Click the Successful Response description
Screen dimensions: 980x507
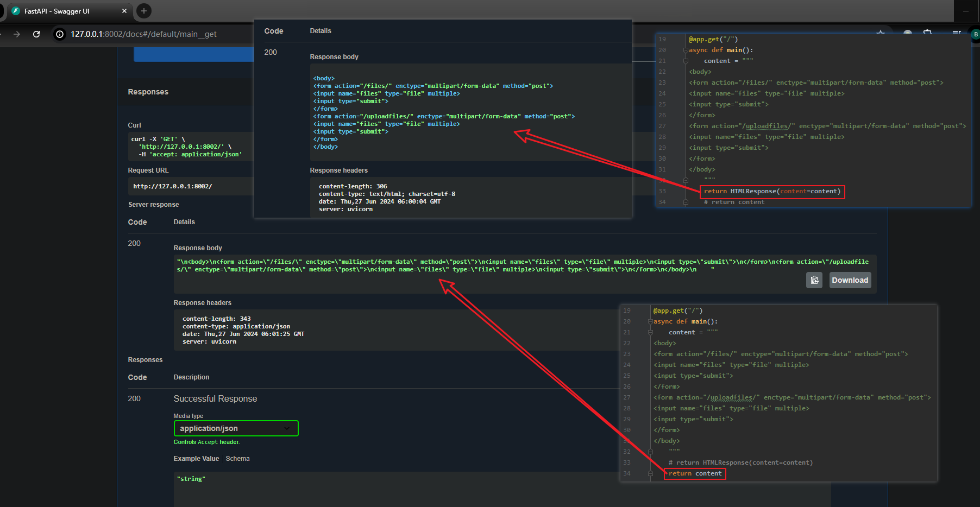(215, 398)
